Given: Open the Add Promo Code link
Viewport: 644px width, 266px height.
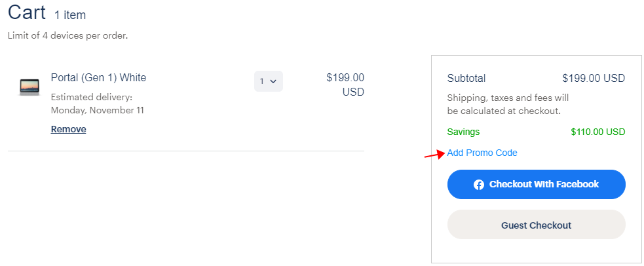Looking at the screenshot, I should pos(482,153).
